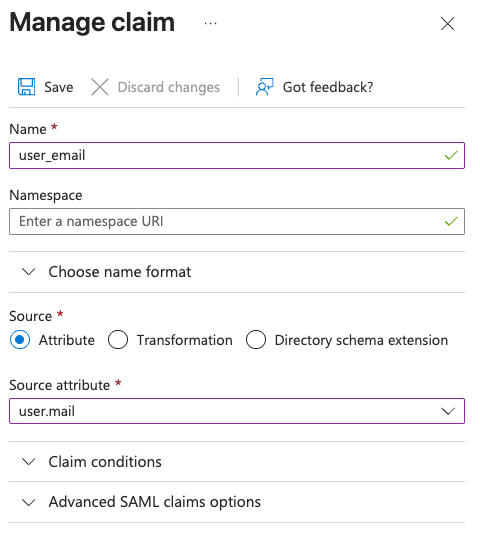This screenshot has width=480, height=548.
Task: Click the Namespace label
Action: click(x=46, y=195)
